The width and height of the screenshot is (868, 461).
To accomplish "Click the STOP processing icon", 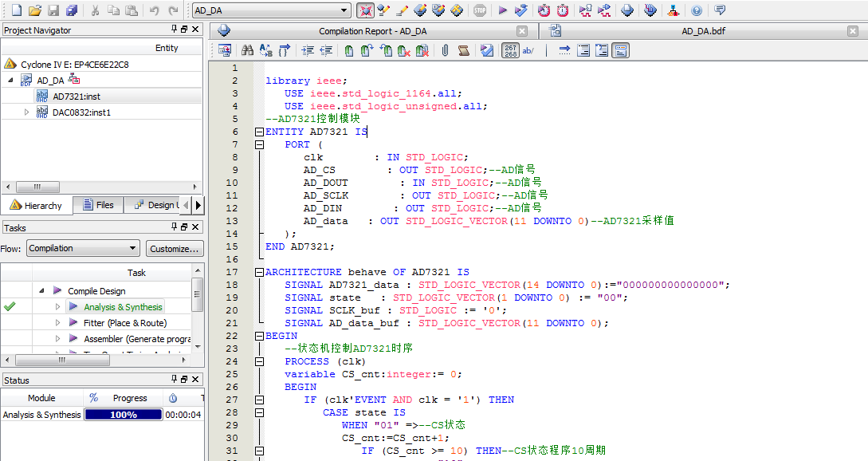I will pyautogui.click(x=481, y=10).
